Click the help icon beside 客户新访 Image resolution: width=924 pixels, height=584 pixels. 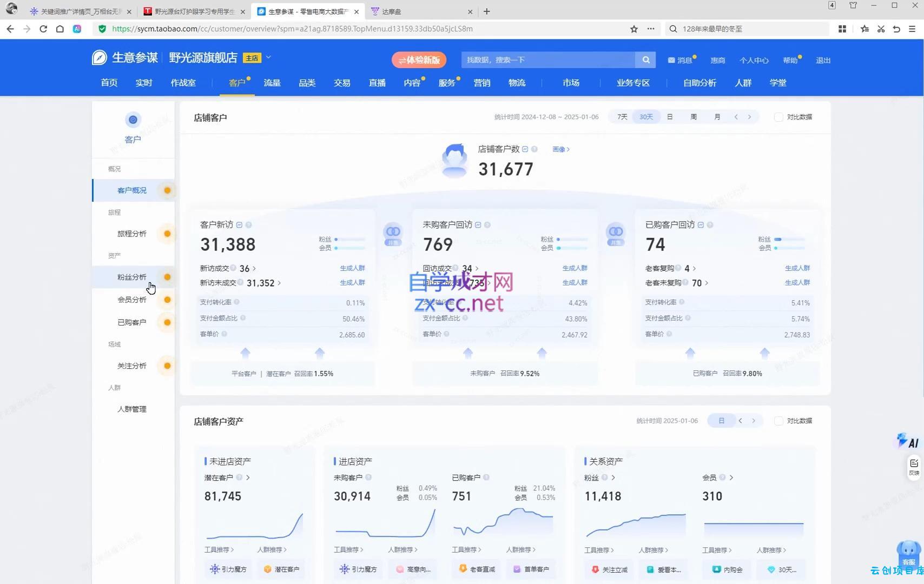coord(248,225)
